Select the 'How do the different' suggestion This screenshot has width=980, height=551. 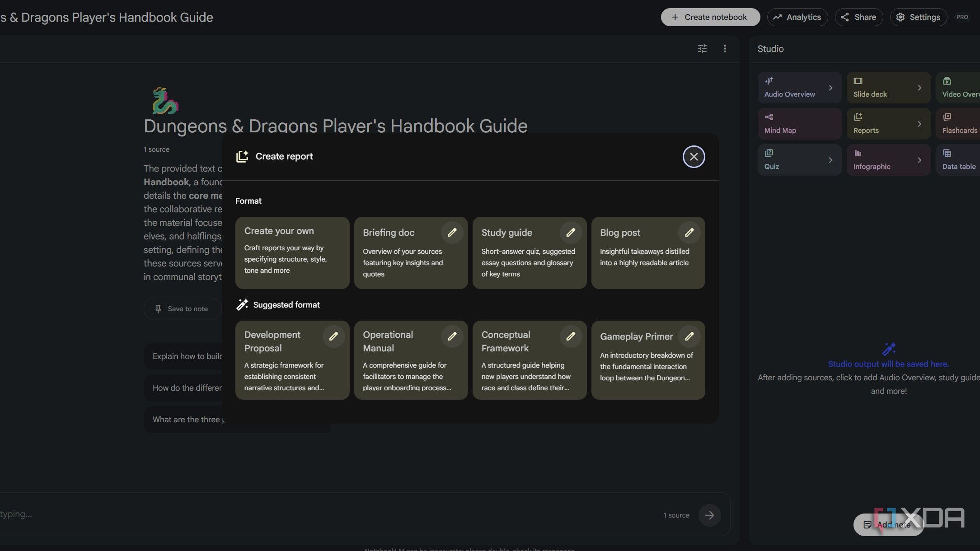click(183, 388)
